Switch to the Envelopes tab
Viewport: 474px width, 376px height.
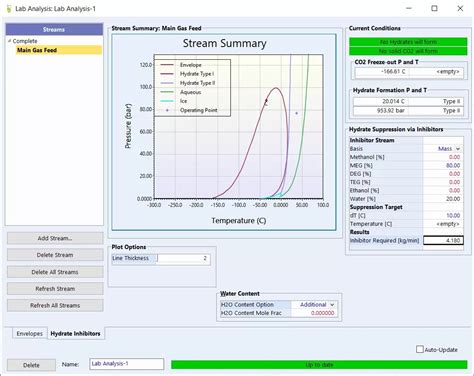point(30,334)
